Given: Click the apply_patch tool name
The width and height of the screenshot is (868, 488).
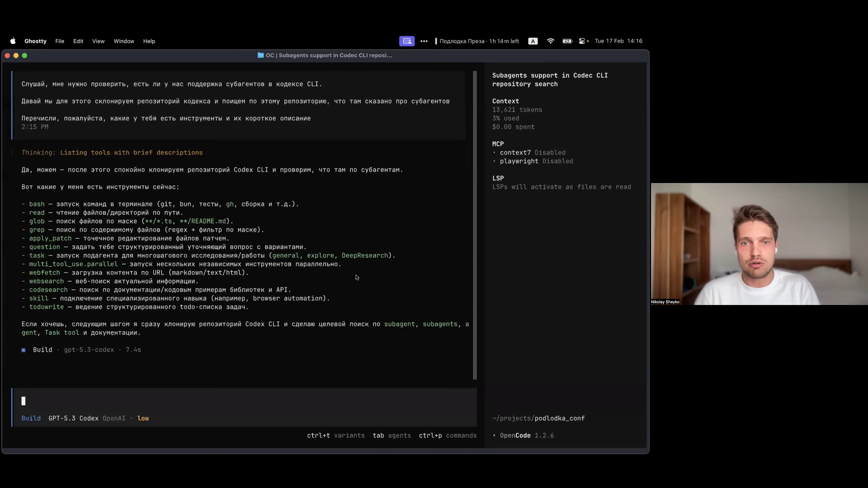Looking at the screenshot, I should click(x=50, y=238).
